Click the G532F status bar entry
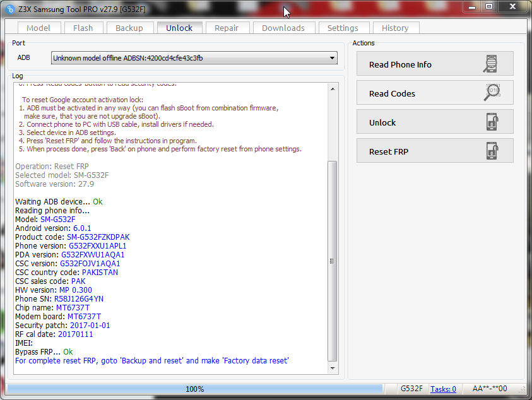 411,389
